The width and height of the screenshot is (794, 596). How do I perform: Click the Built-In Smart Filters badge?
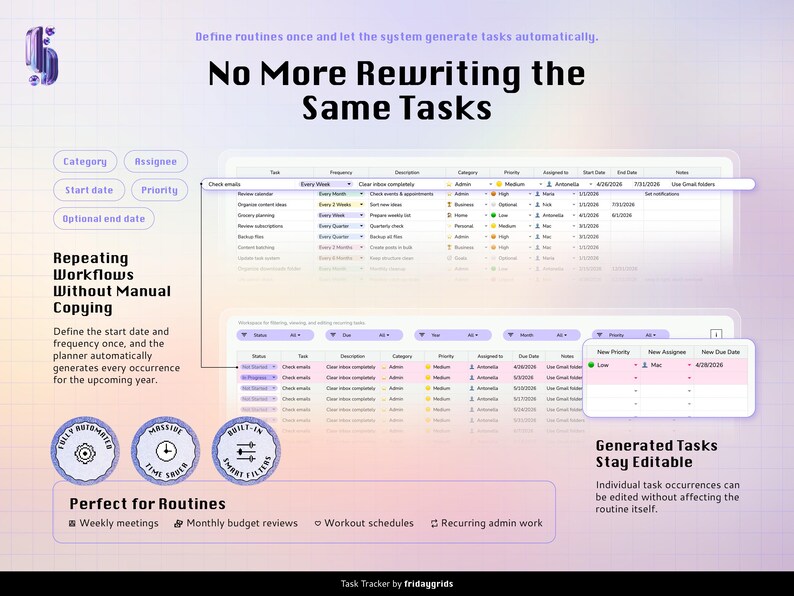(246, 451)
